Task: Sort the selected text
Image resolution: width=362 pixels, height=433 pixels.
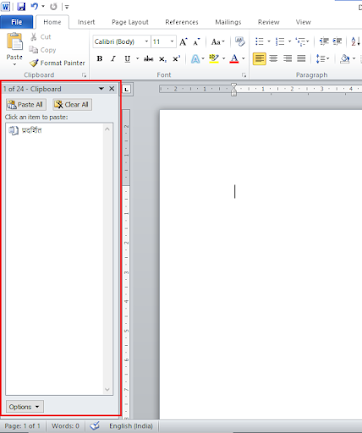Action: [x=355, y=42]
